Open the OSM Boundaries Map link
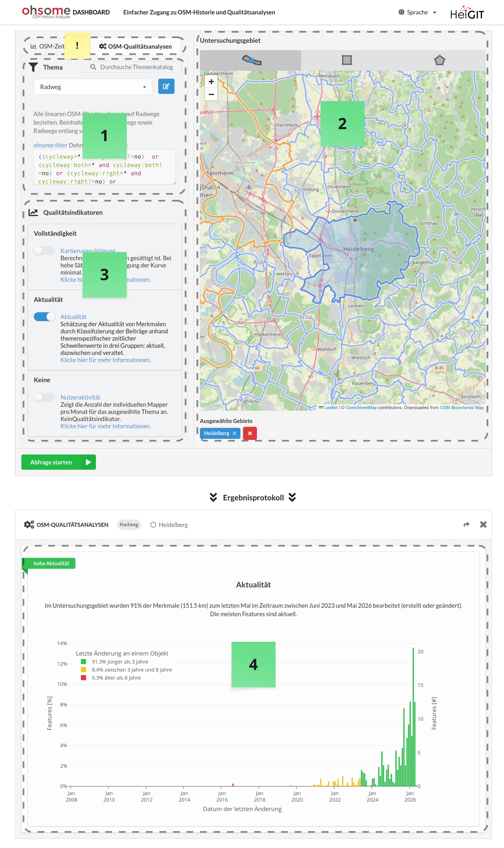 tap(462, 408)
